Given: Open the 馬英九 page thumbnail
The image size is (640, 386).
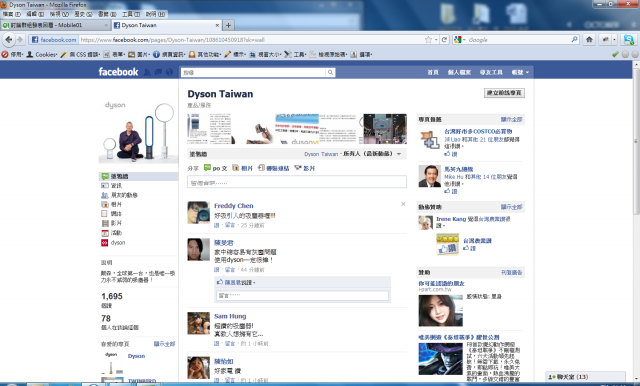Looking at the screenshot, I should (429, 176).
